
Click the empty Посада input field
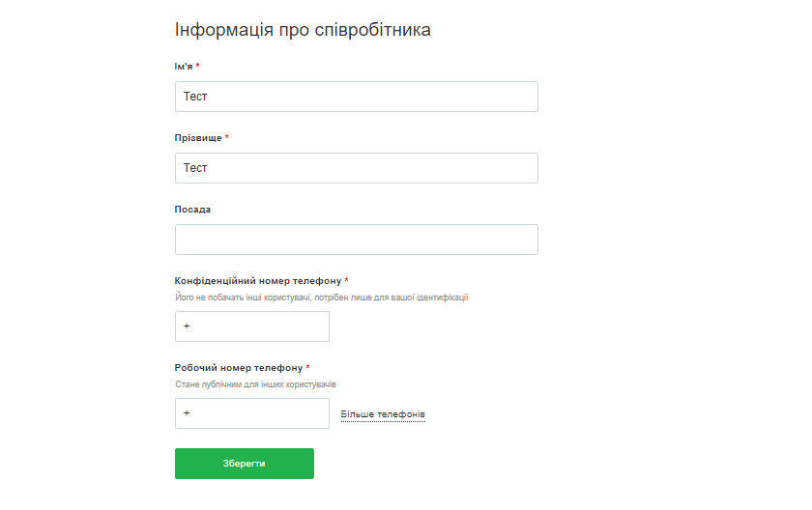[x=356, y=240]
